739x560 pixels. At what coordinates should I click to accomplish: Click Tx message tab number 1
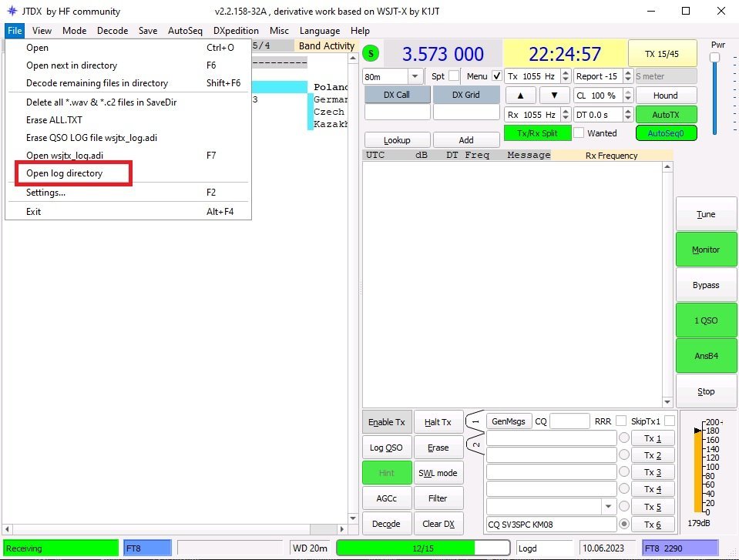click(x=475, y=421)
